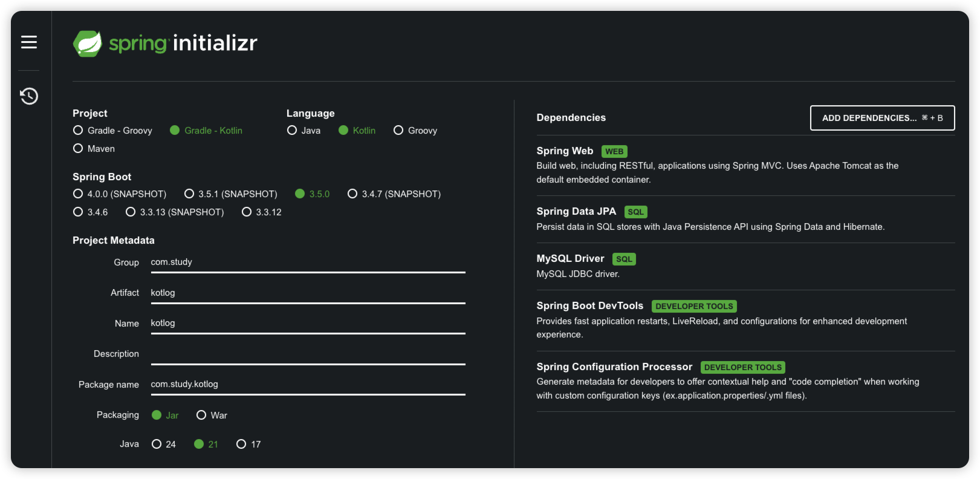This screenshot has height=479, width=980.
Task: Click the WEB tag badge
Action: 614,152
